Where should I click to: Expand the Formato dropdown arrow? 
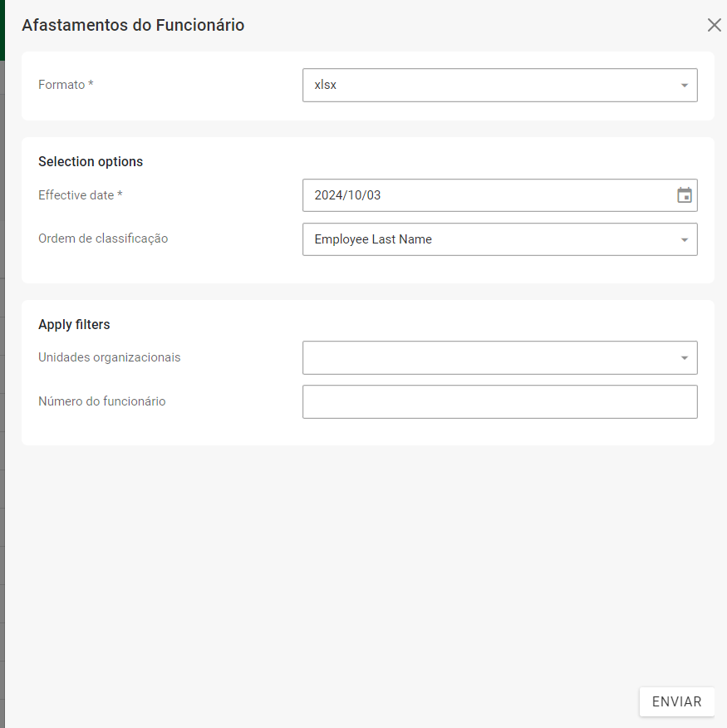(684, 85)
